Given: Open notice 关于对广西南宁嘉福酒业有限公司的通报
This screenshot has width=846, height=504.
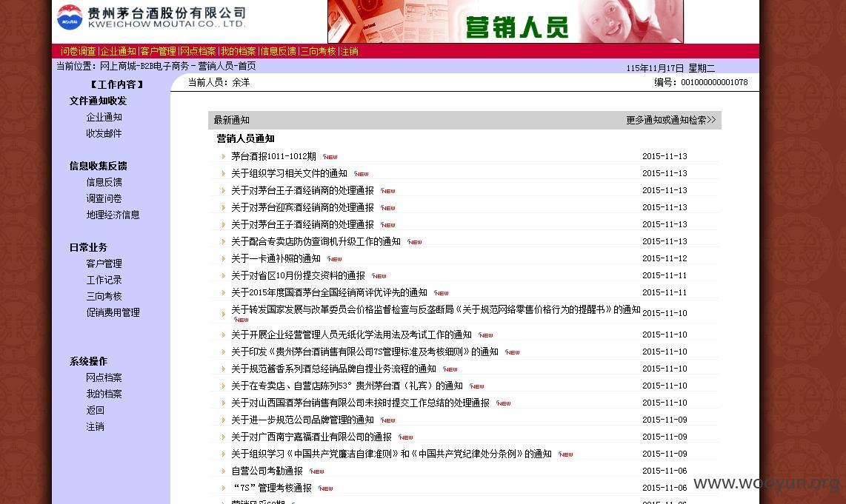Looking at the screenshot, I should (311, 437).
